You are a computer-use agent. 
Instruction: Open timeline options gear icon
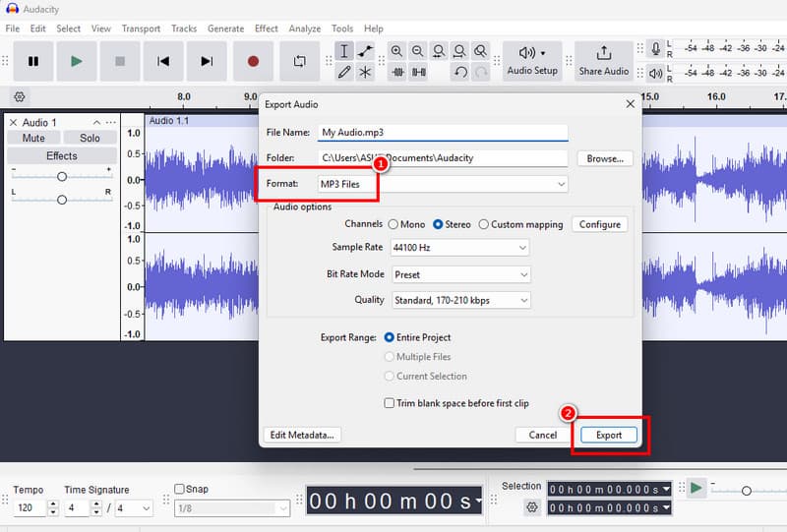[x=20, y=97]
